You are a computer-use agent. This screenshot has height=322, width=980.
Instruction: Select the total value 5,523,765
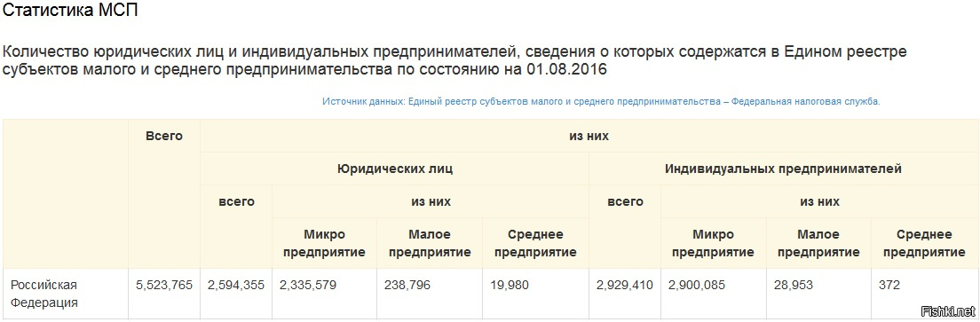[164, 285]
